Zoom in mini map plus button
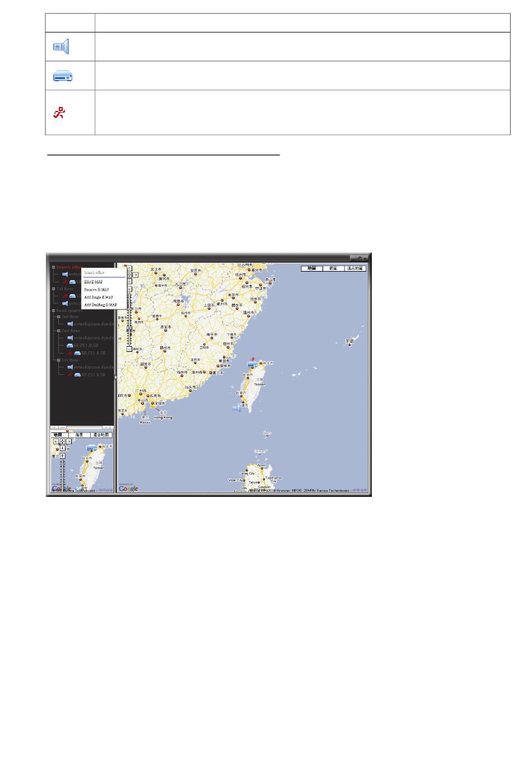This screenshot has width=532, height=773. [62, 456]
